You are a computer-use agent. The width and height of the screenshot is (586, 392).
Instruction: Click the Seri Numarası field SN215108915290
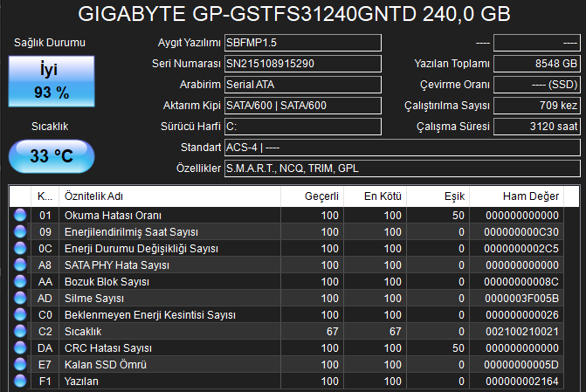[x=303, y=64]
